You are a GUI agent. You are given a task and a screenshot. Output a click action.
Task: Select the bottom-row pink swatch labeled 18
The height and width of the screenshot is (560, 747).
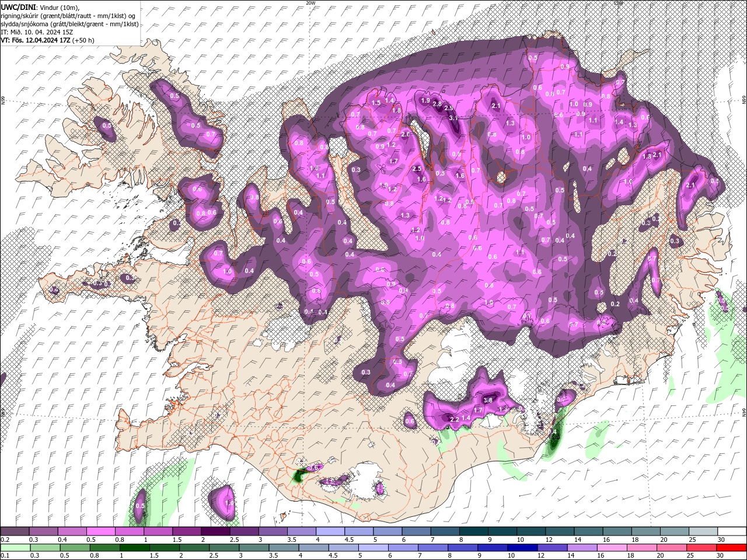pos(642,548)
